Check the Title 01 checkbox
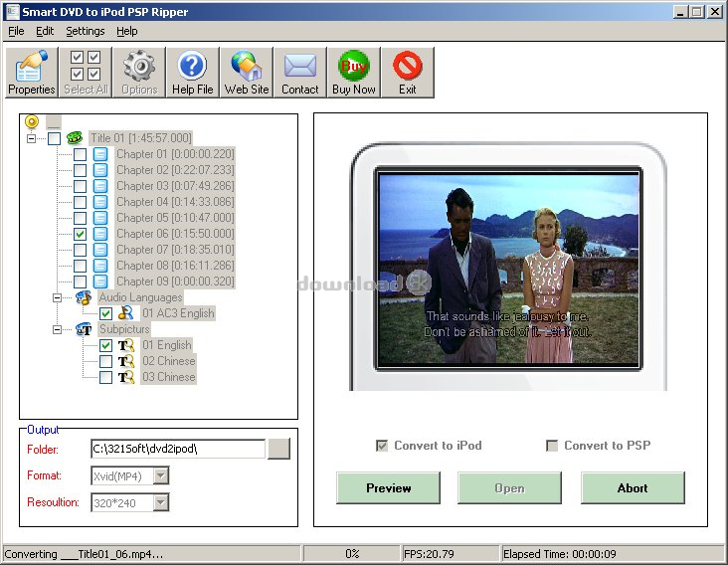Screen dimensions: 728x565 tap(55, 138)
